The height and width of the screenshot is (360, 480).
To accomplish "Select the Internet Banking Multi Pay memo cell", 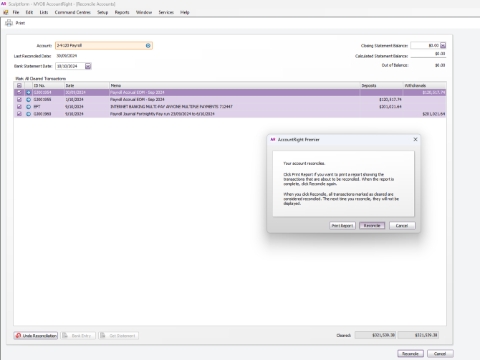I will pos(235,107).
